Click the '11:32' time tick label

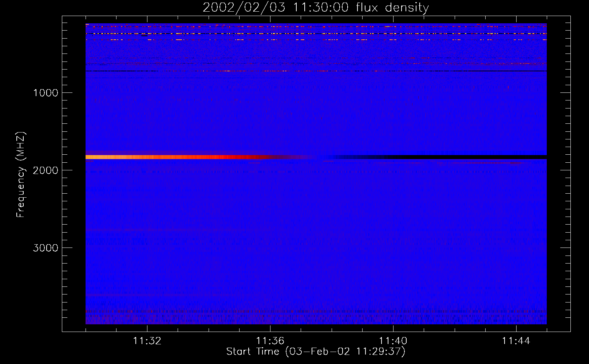click(x=147, y=341)
